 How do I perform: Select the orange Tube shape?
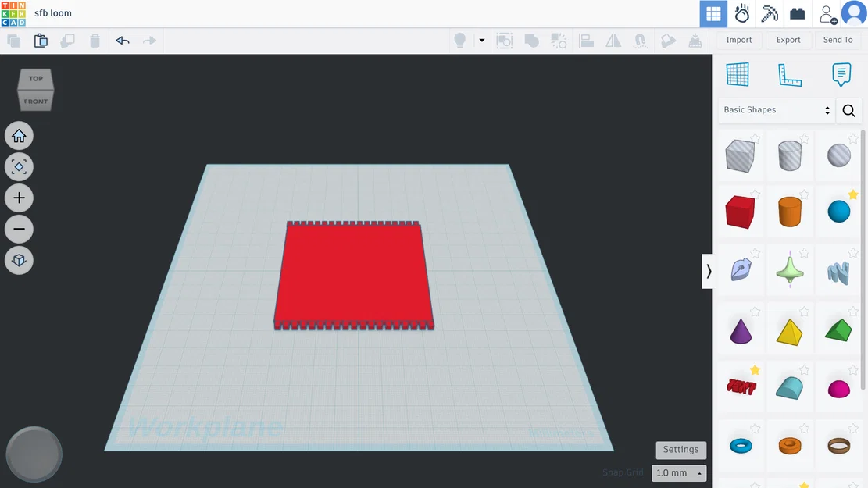789,445
